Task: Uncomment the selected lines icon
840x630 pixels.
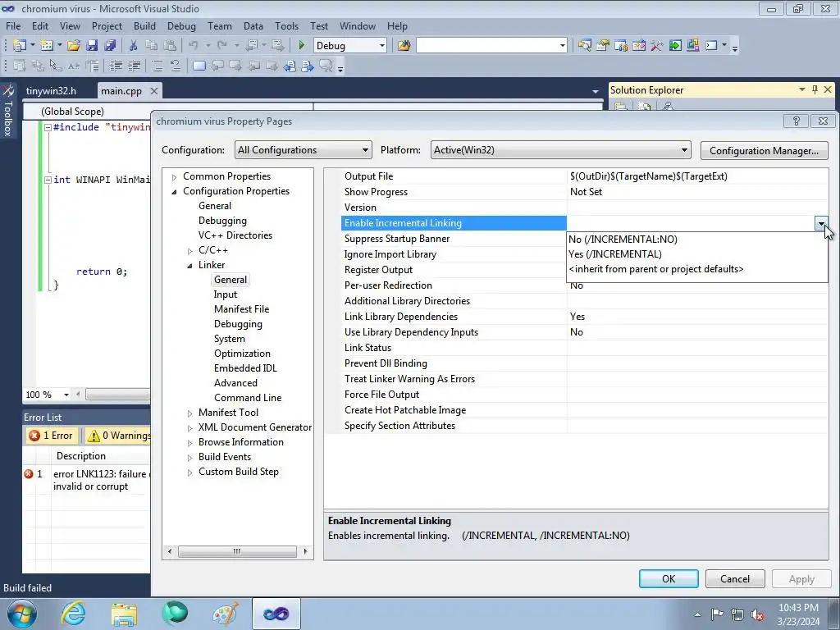Action: [176, 66]
